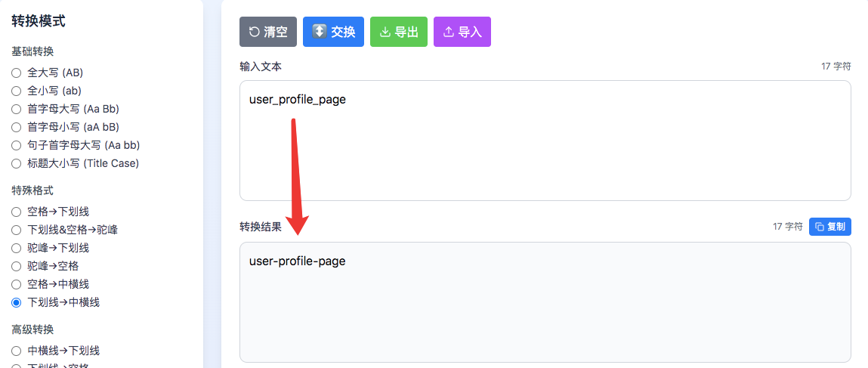Screen dimensions: 868x368
Task: Click the purple 导入 import button
Action: pos(462,32)
